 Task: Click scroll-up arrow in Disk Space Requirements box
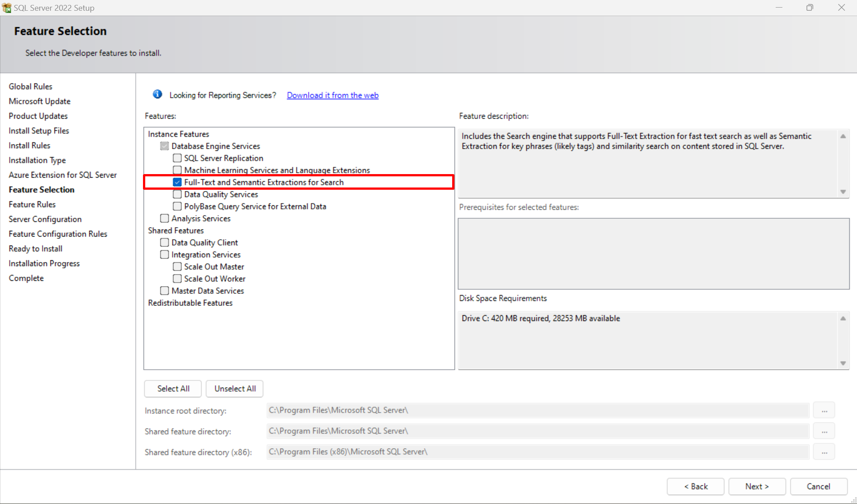(843, 318)
